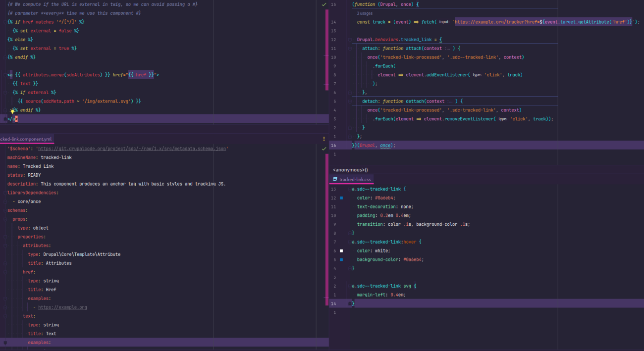Click the 'transition: color .1s' declaration
This screenshot has width=644, height=351.
[x=413, y=224]
